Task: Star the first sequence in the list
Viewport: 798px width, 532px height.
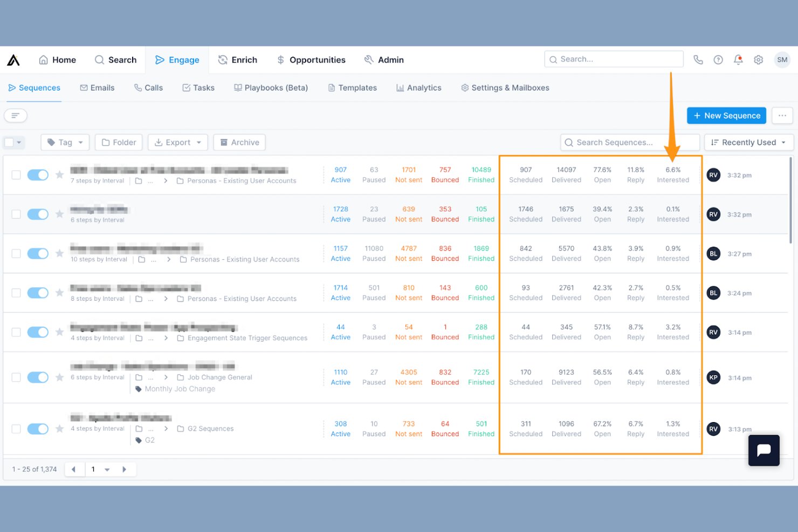Action: click(59, 175)
